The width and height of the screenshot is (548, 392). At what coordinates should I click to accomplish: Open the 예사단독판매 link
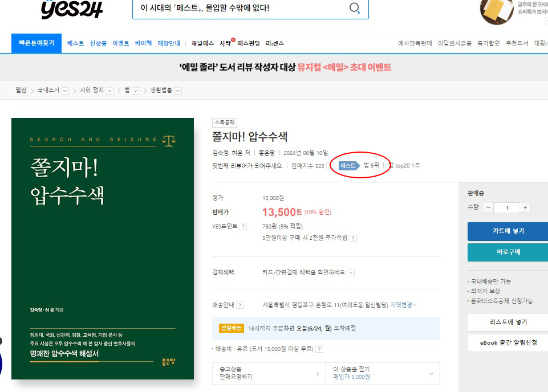(x=415, y=43)
